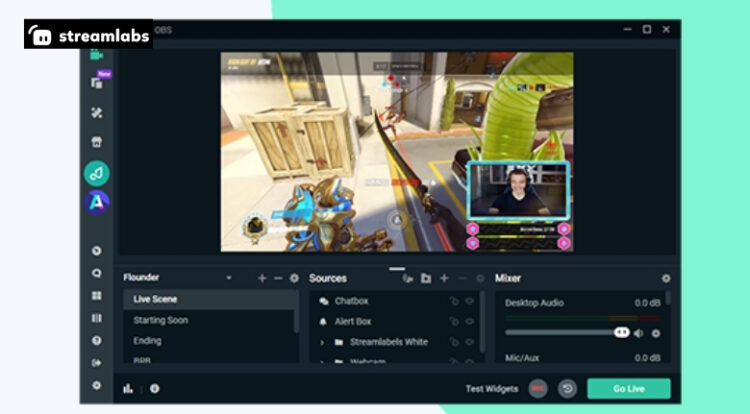Lock the Chatbox source
Image resolution: width=750 pixels, height=414 pixels.
pos(454,301)
